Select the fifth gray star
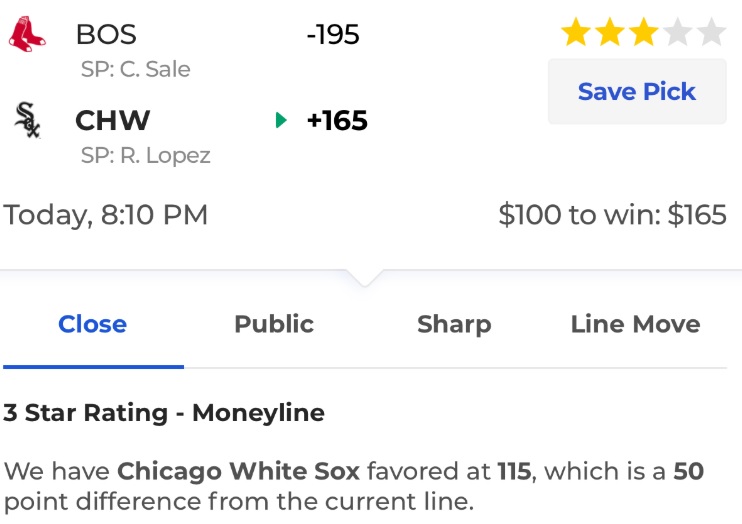The height and width of the screenshot is (524, 742). pos(712,32)
